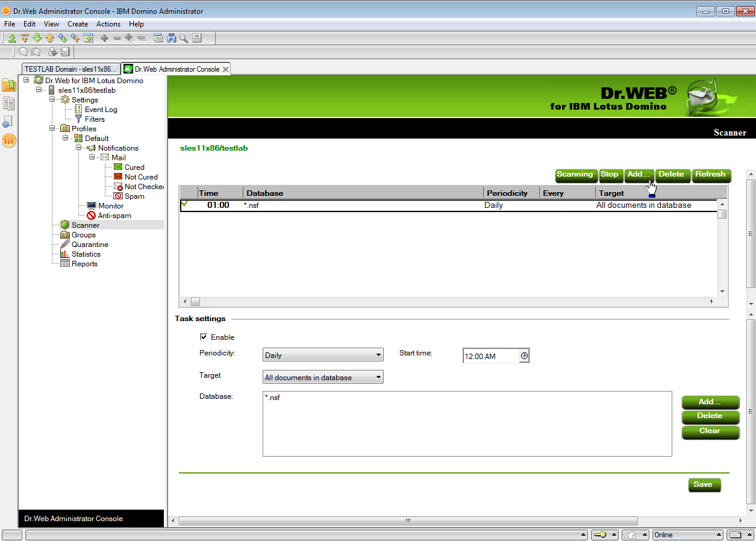The height and width of the screenshot is (541, 756).
Task: Open the Online status dropdown in status bar
Action: point(688,535)
